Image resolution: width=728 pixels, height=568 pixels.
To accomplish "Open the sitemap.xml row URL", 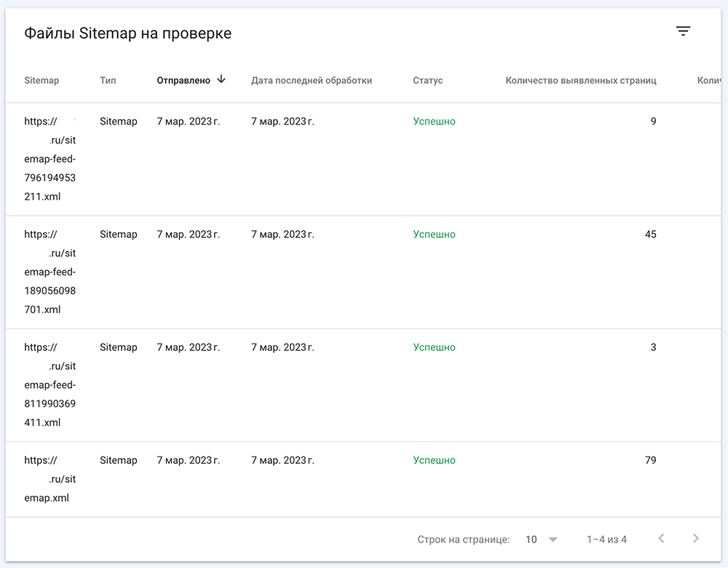I will coord(50,479).
